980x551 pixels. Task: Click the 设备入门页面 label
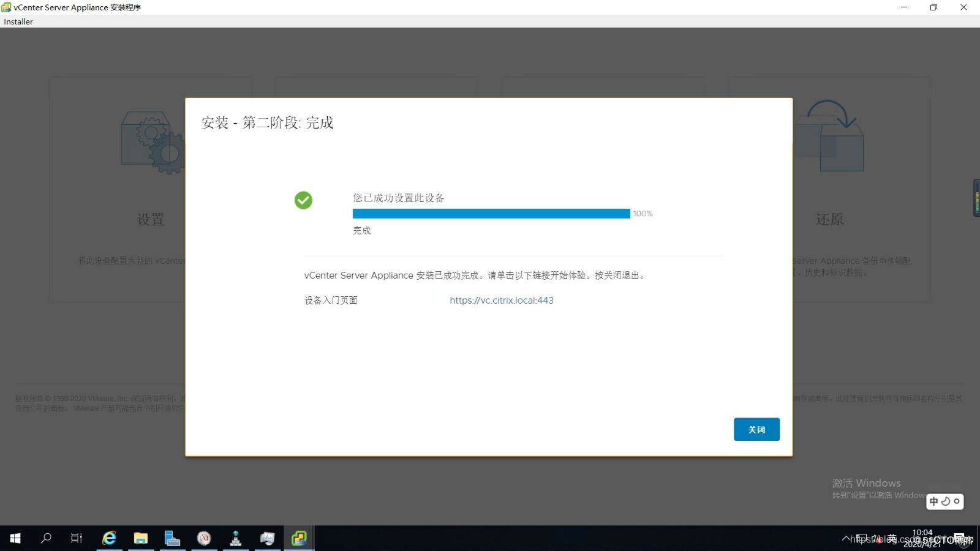[331, 300]
